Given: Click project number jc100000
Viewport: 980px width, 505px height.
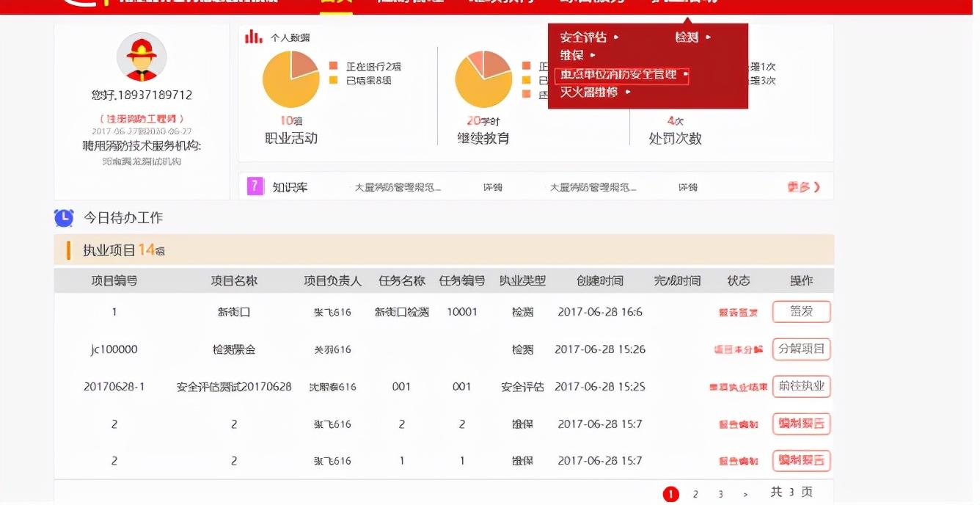Looking at the screenshot, I should point(114,349).
